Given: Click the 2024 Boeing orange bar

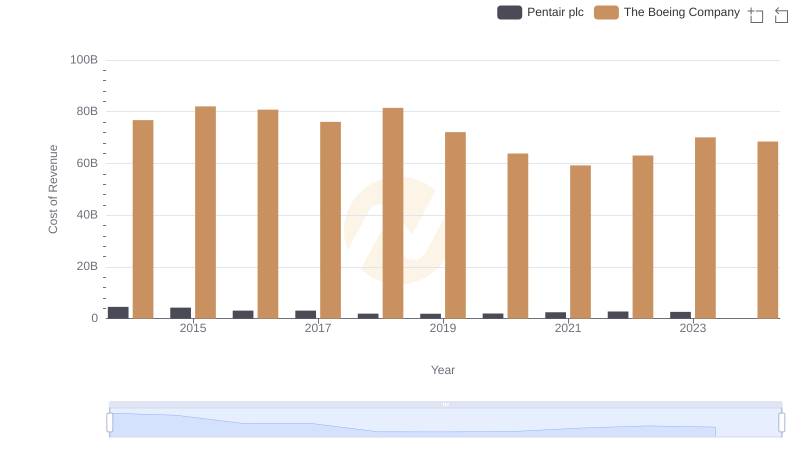Looking at the screenshot, I should point(768,230).
